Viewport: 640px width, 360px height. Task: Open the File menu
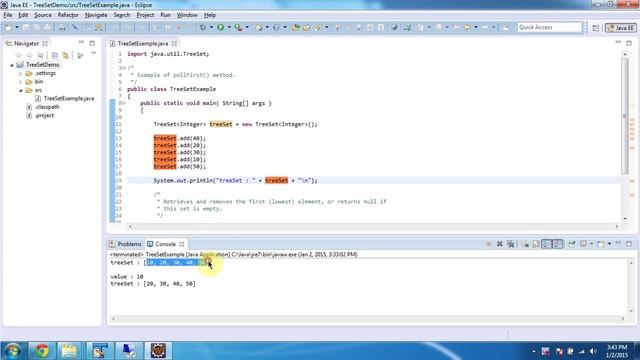[x=8, y=15]
